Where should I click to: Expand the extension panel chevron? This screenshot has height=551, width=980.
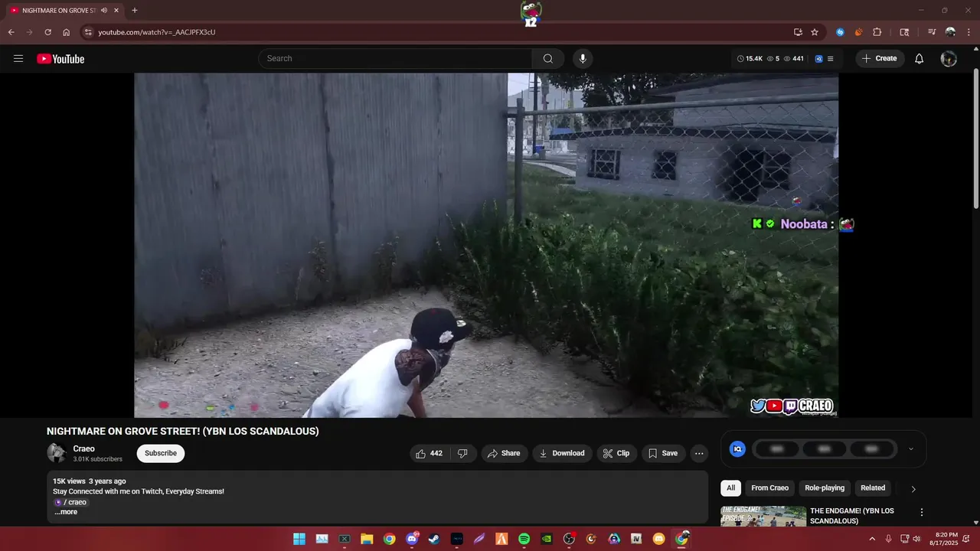910,449
